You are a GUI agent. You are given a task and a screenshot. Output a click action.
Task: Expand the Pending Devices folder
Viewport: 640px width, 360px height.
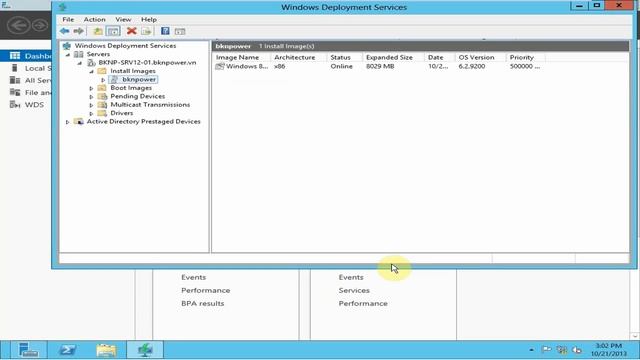point(91,97)
